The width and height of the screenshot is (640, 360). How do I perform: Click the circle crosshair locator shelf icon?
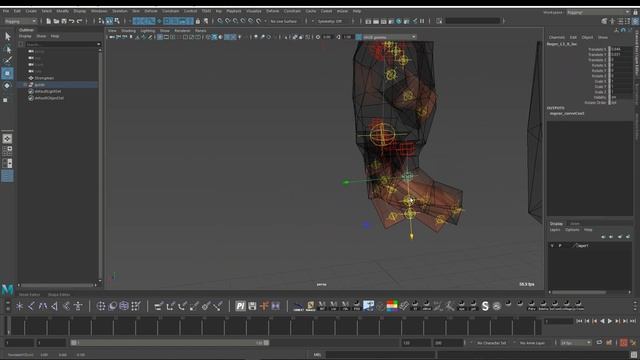tap(101, 306)
